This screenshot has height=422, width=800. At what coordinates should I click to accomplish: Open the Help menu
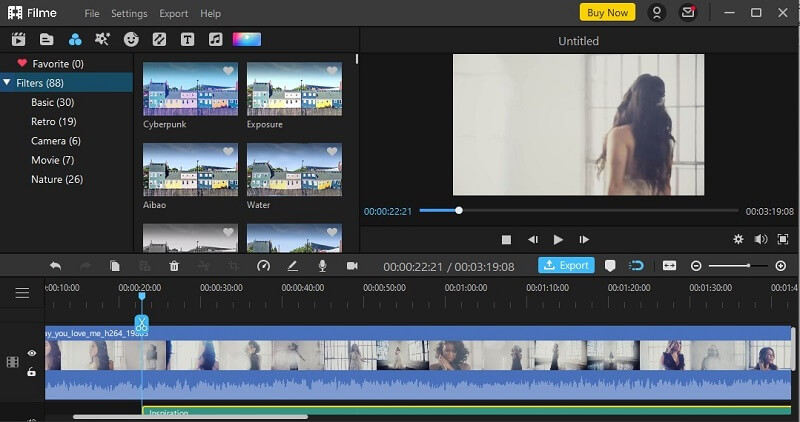pos(210,13)
